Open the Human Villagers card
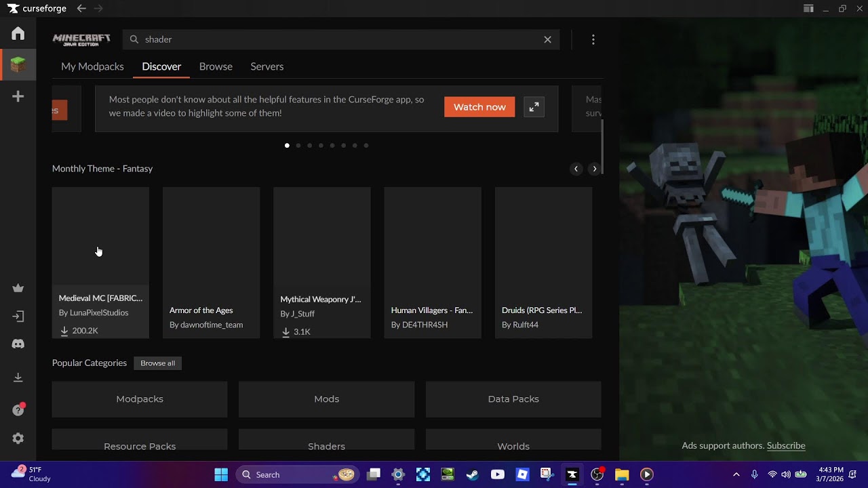868x488 pixels. point(433,263)
